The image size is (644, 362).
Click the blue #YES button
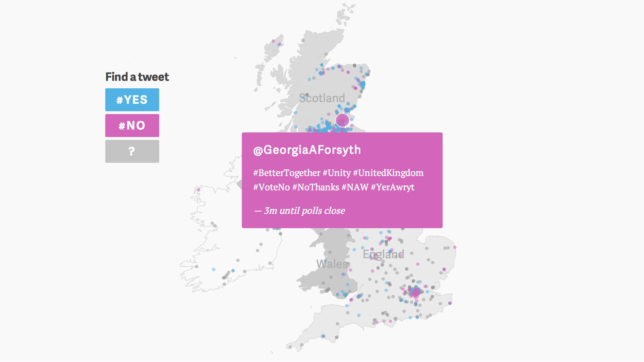pos(132,100)
